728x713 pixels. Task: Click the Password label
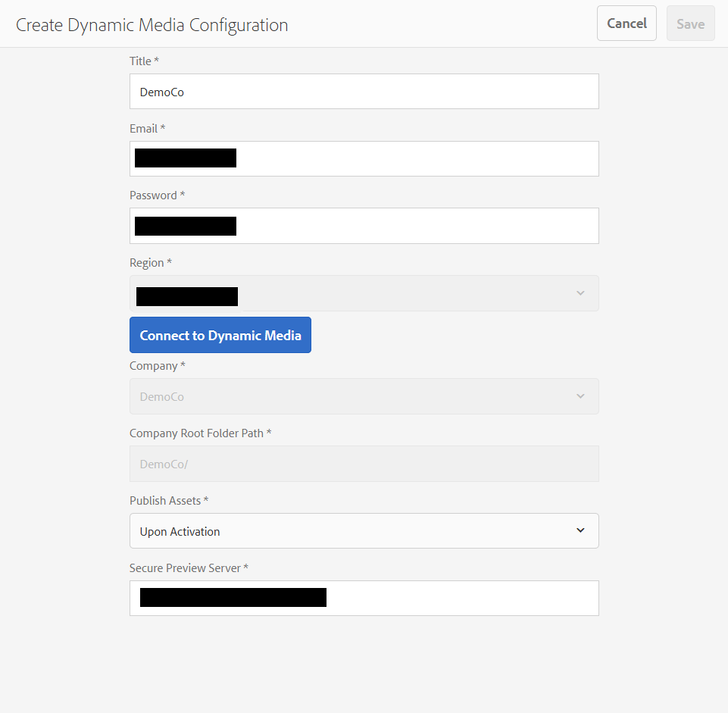tap(157, 195)
